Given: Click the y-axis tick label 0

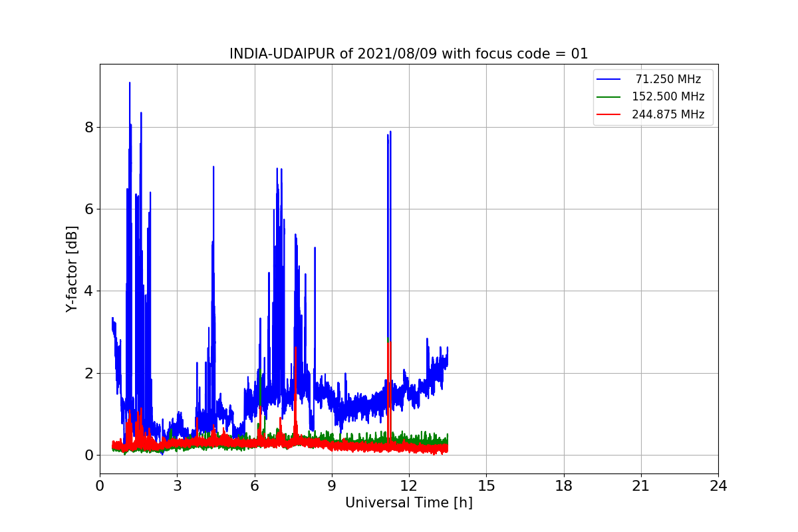Looking at the screenshot, I should (x=88, y=455).
